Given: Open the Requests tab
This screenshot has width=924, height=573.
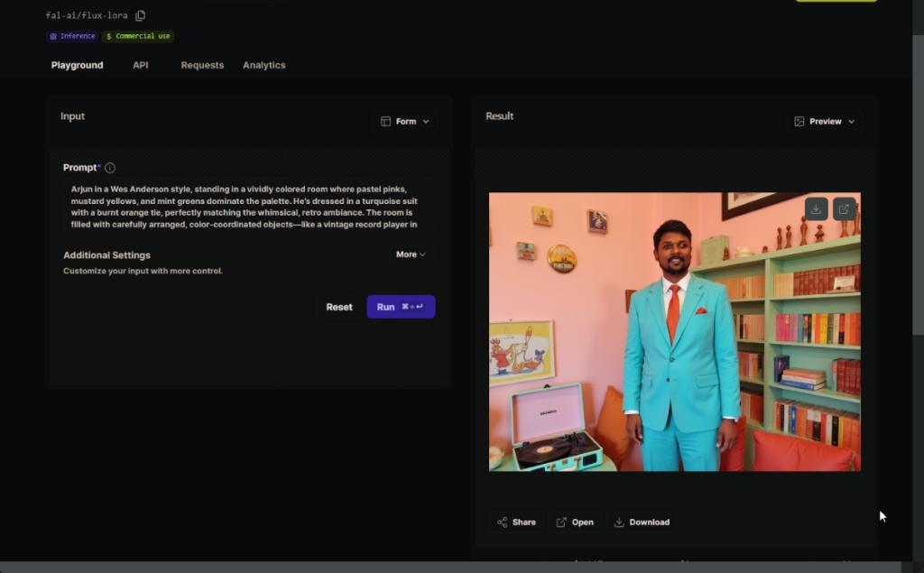Looking at the screenshot, I should [x=202, y=65].
